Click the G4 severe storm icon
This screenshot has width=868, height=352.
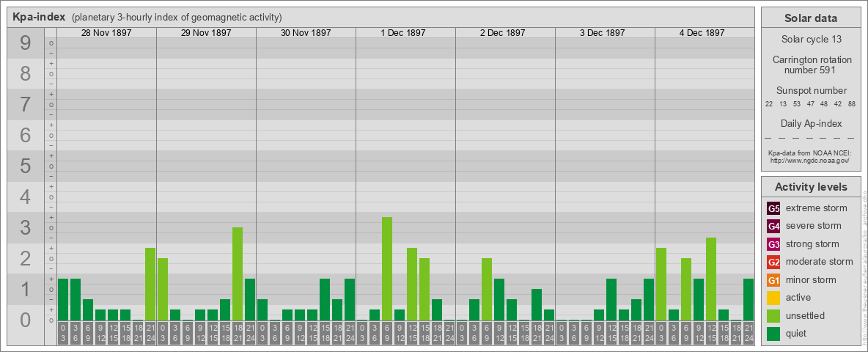[773, 226]
